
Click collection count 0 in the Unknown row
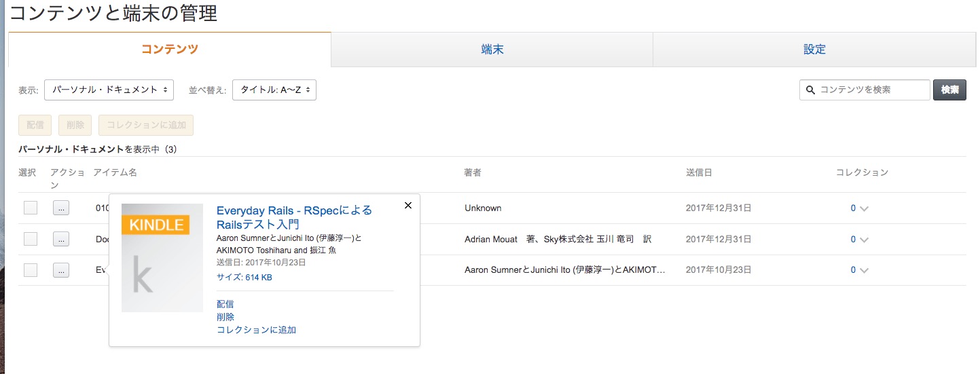tap(853, 208)
